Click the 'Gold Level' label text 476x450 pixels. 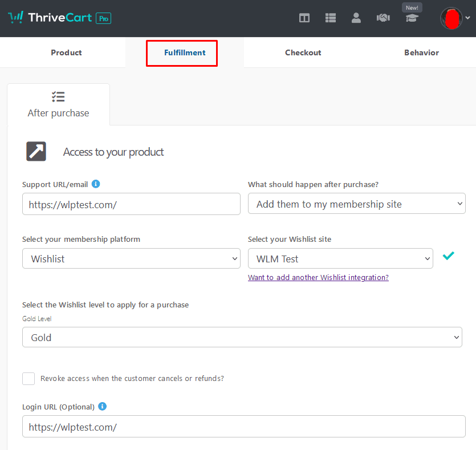(36, 318)
